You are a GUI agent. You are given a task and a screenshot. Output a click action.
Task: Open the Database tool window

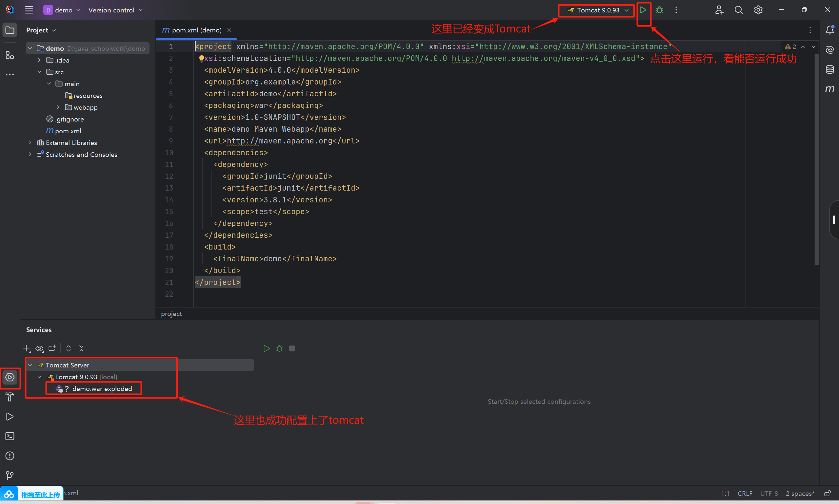click(x=829, y=70)
